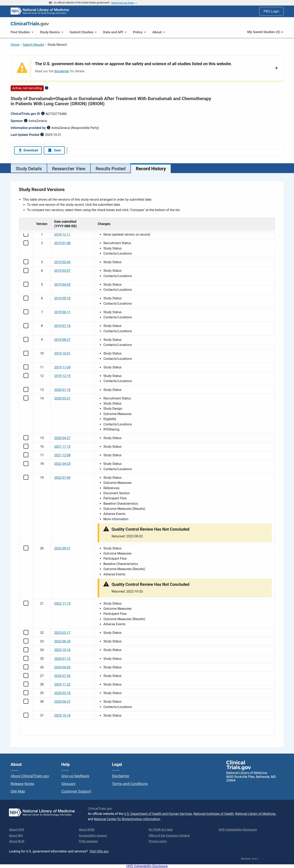Open My Saved Studies
This screenshot has height=868, width=294.
(265, 32)
